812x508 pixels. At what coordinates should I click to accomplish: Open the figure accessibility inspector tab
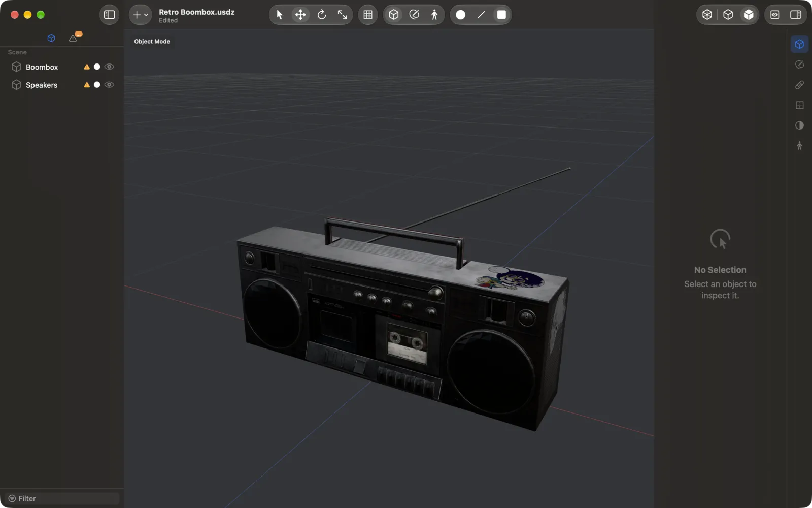[799, 146]
